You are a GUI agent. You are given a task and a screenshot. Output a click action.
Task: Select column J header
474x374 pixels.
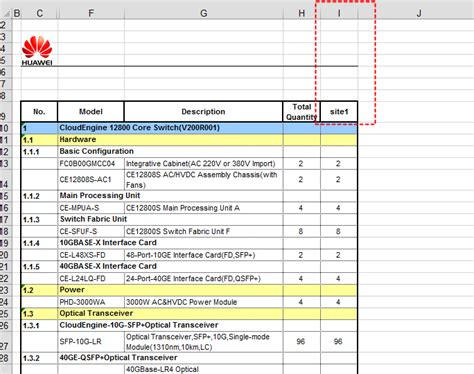click(419, 13)
